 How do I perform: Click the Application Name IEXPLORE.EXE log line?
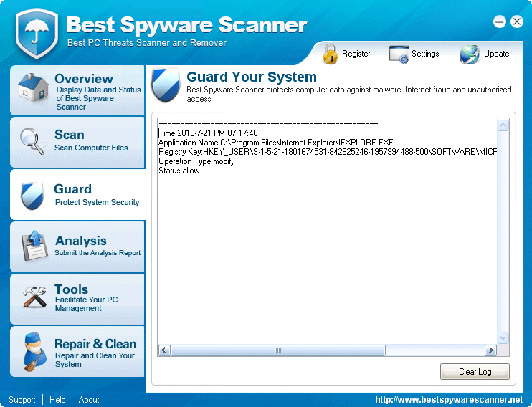pos(276,143)
